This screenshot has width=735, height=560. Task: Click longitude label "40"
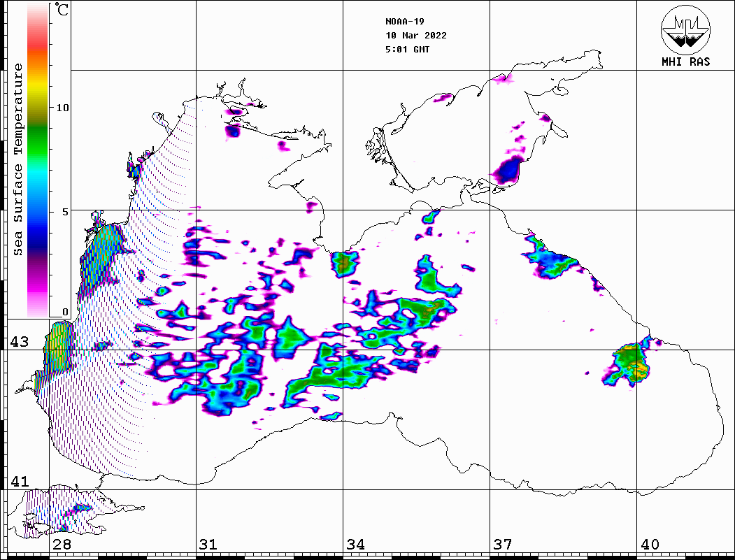click(650, 545)
